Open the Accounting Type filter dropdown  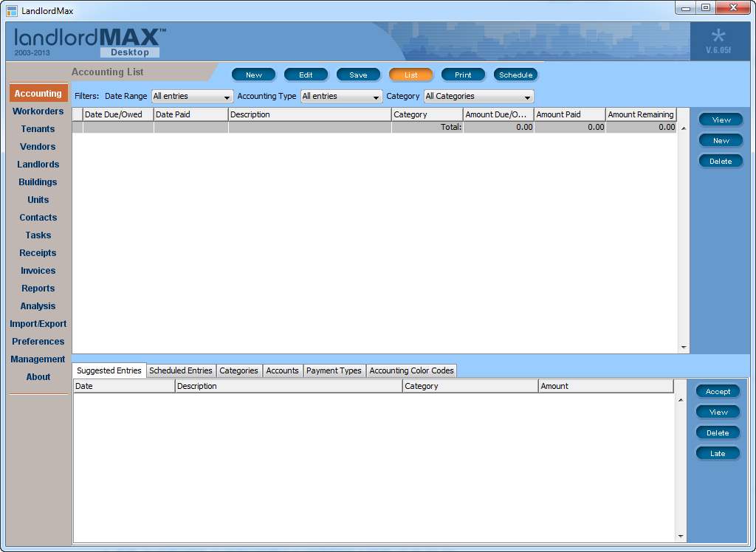tap(341, 97)
